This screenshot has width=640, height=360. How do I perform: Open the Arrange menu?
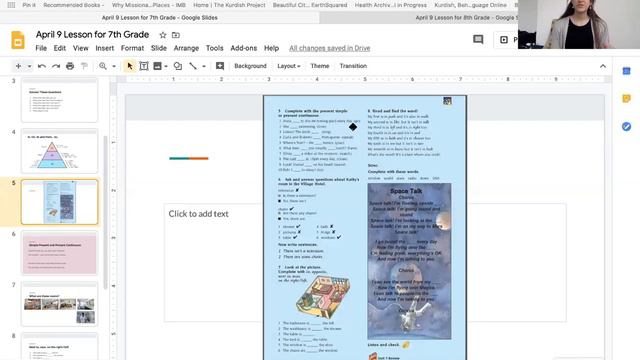(186, 48)
